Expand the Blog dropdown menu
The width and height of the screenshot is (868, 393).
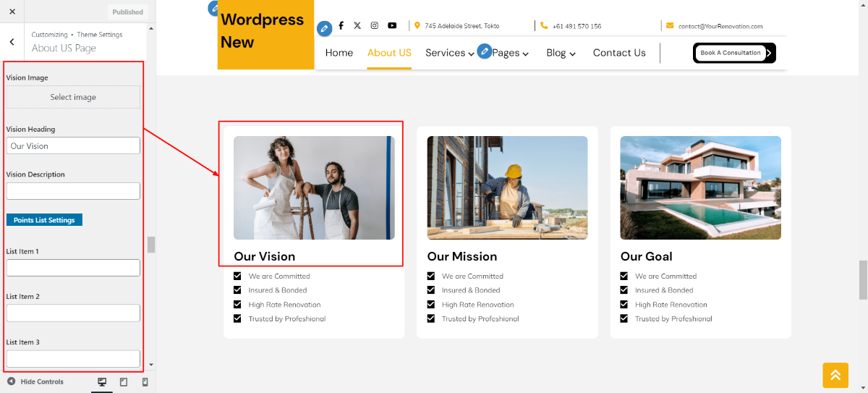(561, 53)
